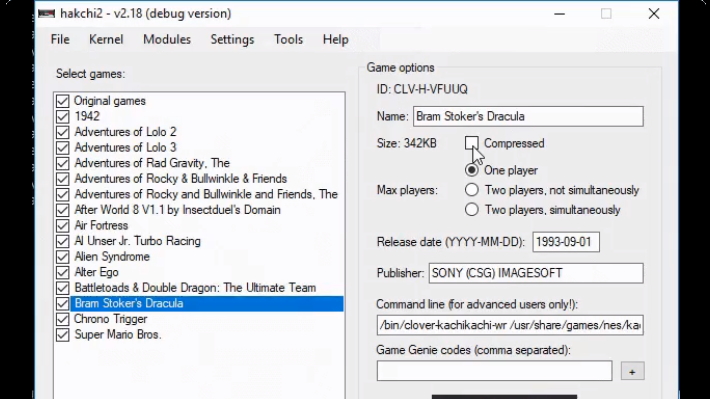Uncheck Adventures of Lolo 2 checkbox
710x399 pixels.
(x=62, y=132)
